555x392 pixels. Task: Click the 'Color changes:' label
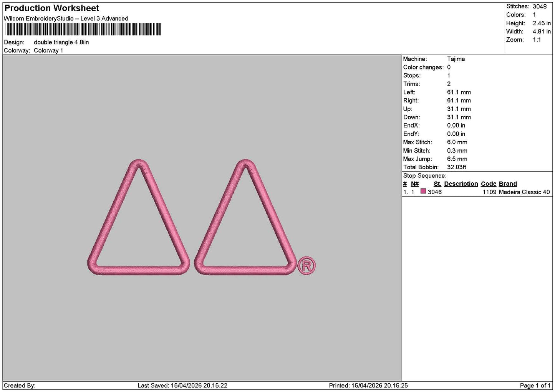(x=423, y=67)
